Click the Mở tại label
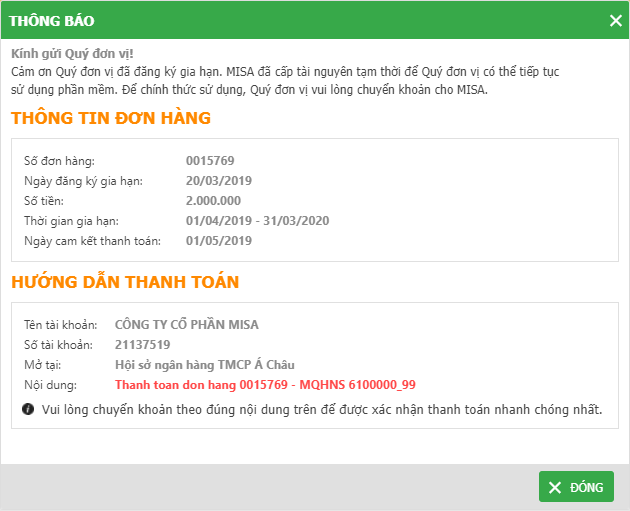Screen dimensions: 630x511 (43, 365)
